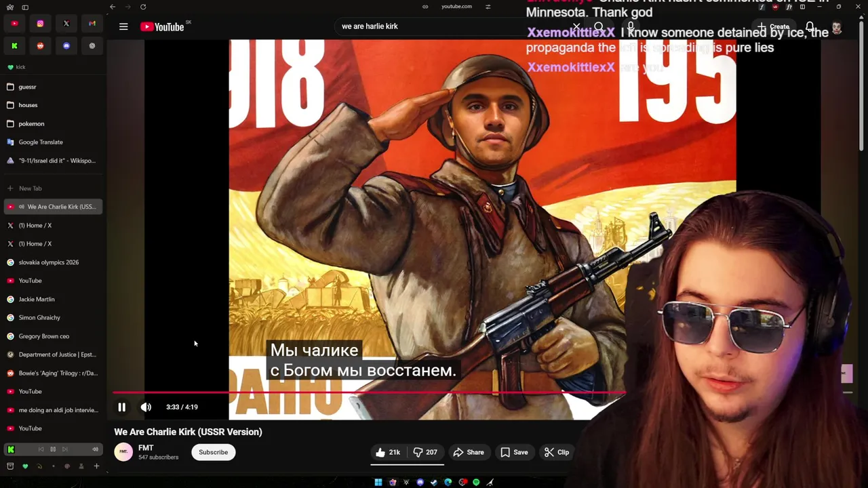Clear the search box text with X
The width and height of the screenshot is (868, 488).
pyautogui.click(x=576, y=26)
